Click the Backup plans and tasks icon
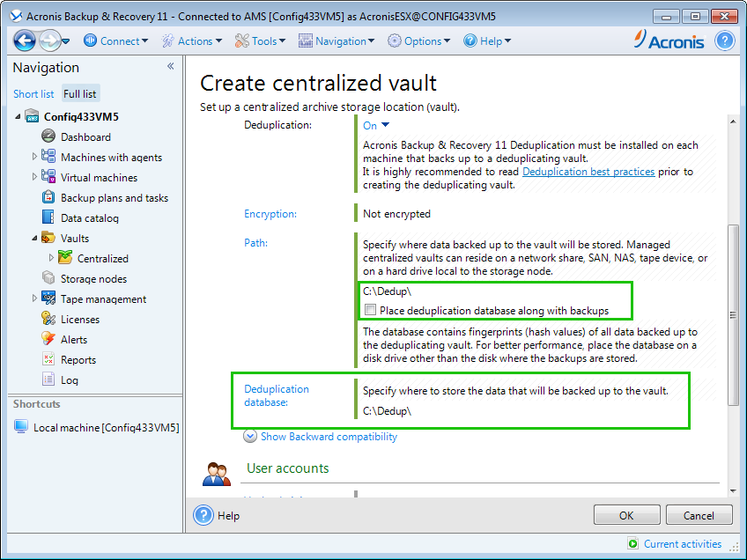Image resolution: width=747 pixels, height=560 pixels. pos(48,196)
